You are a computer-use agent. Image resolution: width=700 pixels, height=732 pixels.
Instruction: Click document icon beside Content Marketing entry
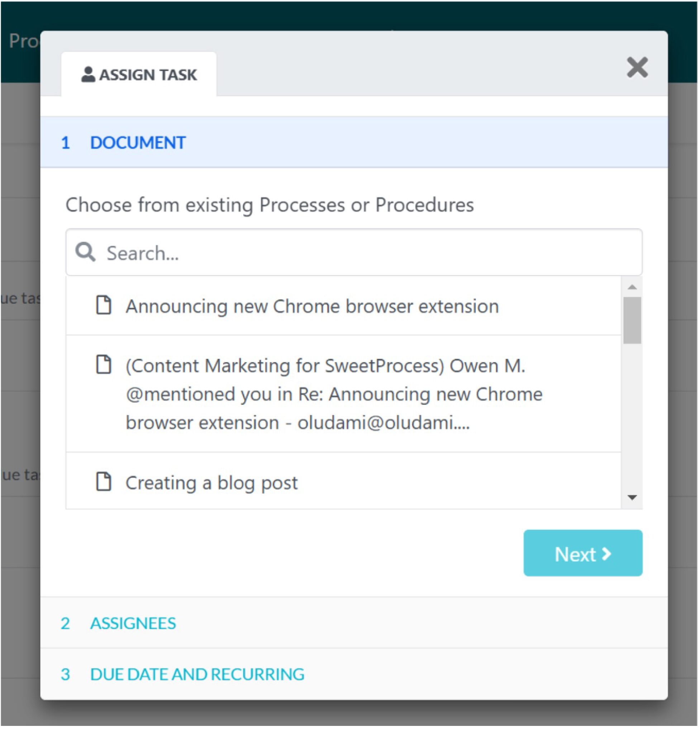click(103, 364)
